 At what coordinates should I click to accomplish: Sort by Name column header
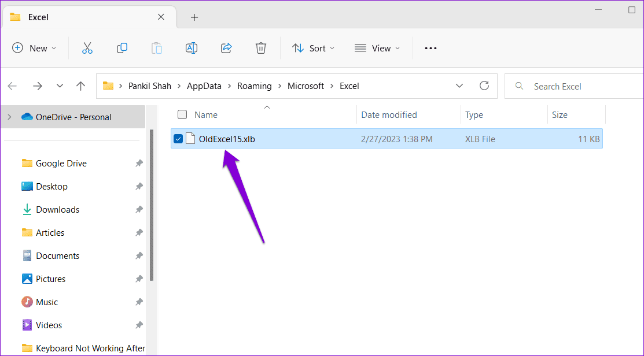point(206,115)
